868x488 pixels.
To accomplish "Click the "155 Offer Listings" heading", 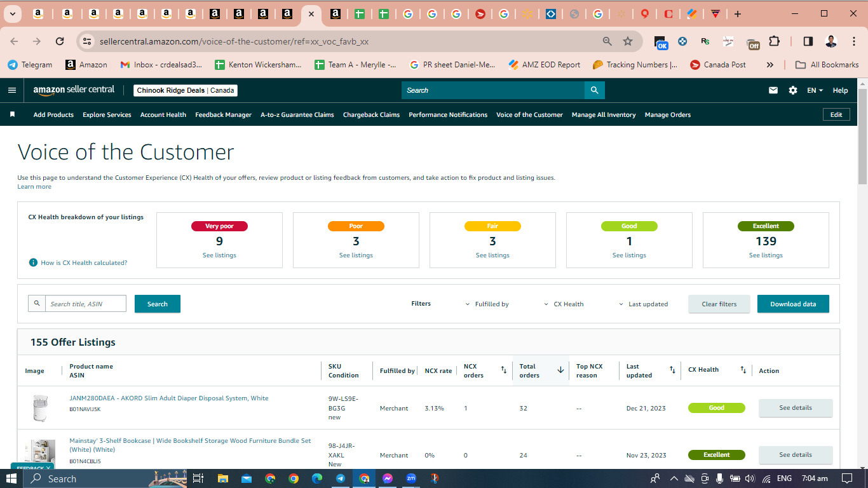I will pos(73,342).
